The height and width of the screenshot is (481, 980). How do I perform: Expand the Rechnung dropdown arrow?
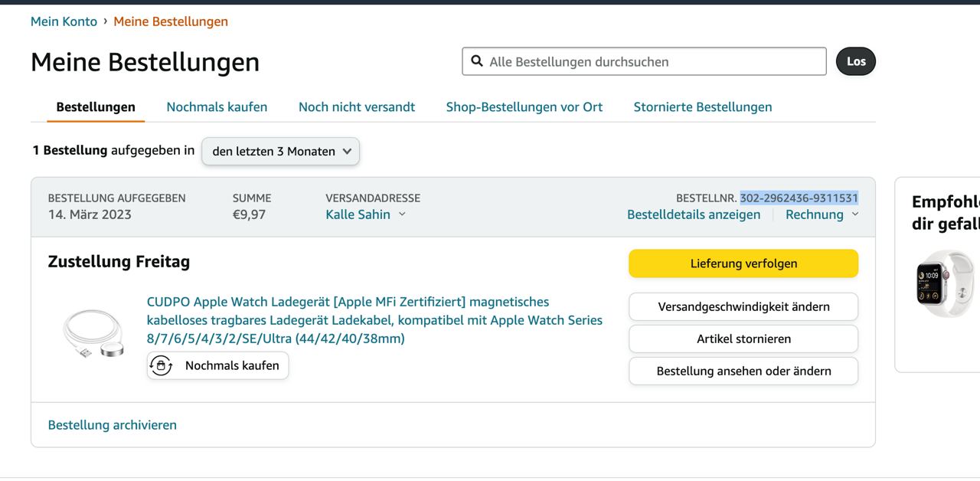[x=855, y=214]
